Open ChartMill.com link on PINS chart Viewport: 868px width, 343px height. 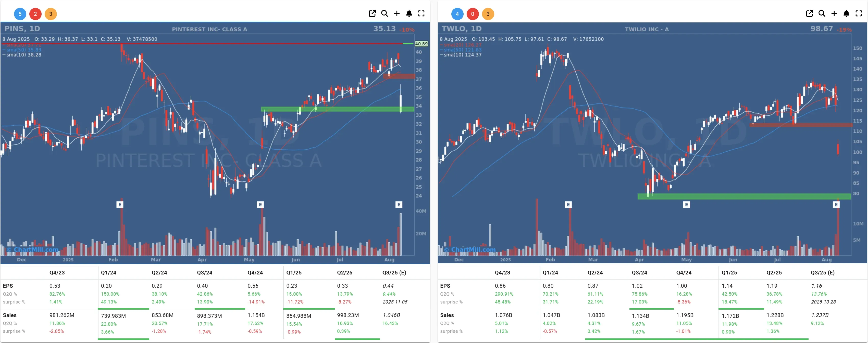click(33, 249)
